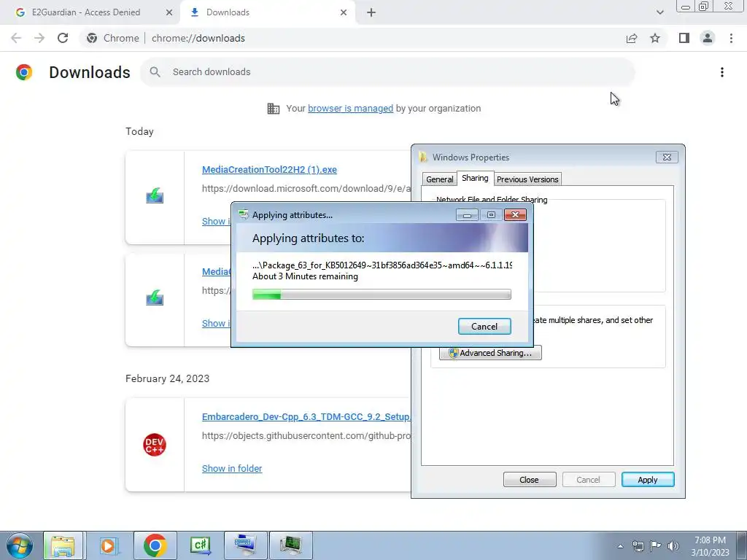Launch Windows Media Player from taskbar
Screen dimensions: 747x560
pos(108,545)
